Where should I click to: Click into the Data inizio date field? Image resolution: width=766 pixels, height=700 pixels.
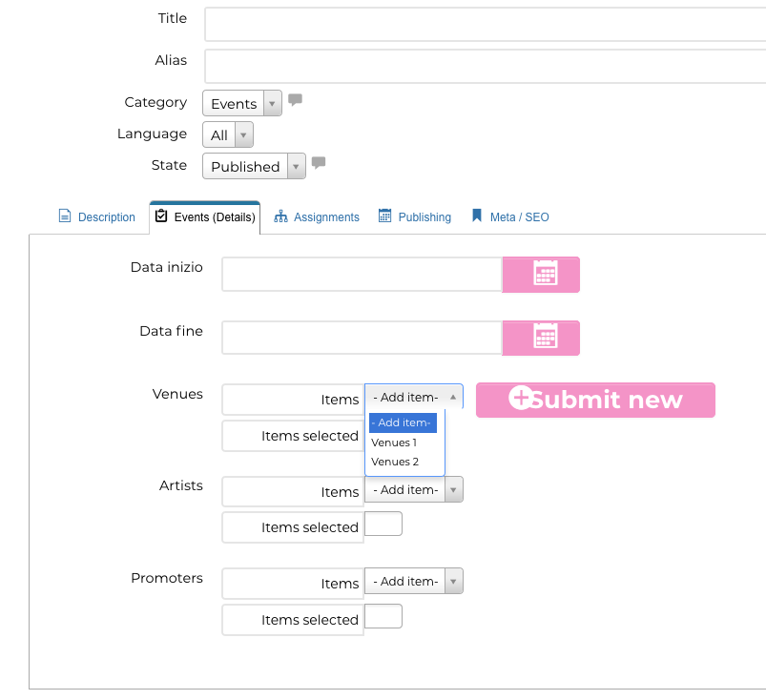[362, 275]
